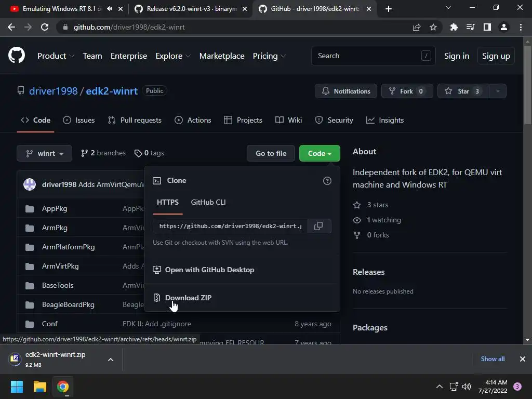This screenshot has width=532, height=399.
Task: Bookmark this page with the star icon
Action: (433, 27)
